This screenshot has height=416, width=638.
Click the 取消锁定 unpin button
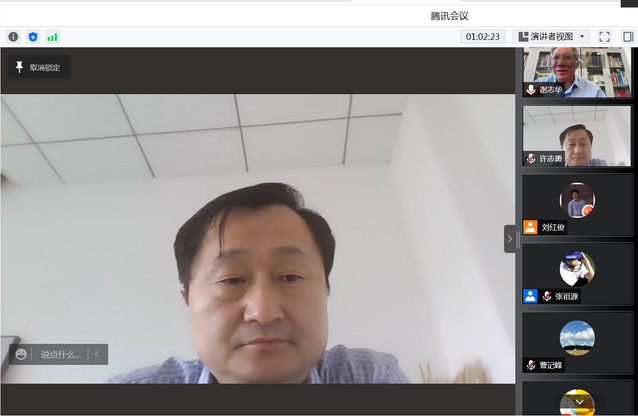pyautogui.click(x=38, y=68)
